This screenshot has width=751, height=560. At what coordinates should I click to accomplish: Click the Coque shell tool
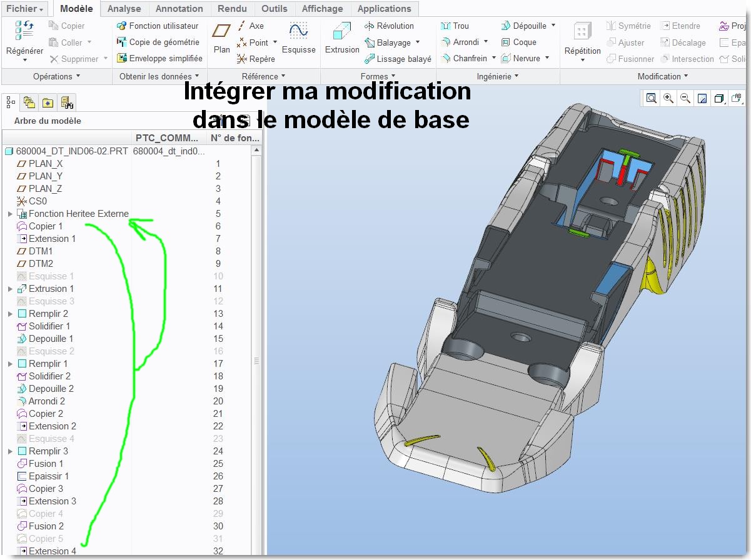pos(518,42)
